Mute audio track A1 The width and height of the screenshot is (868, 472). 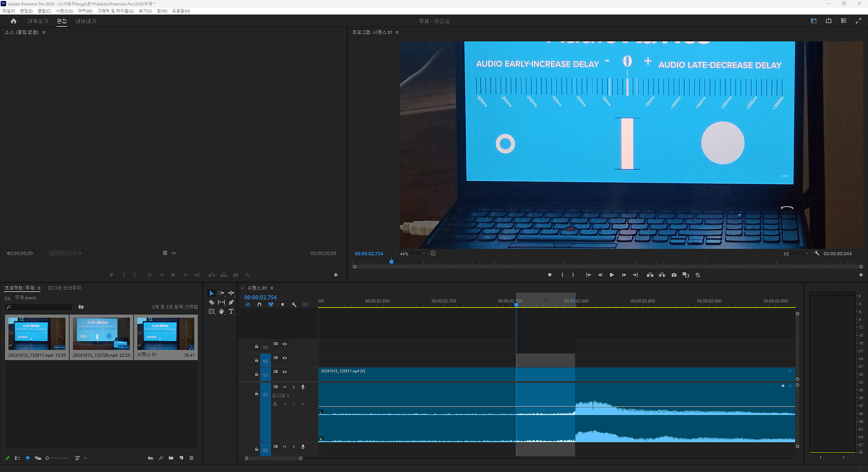click(284, 387)
